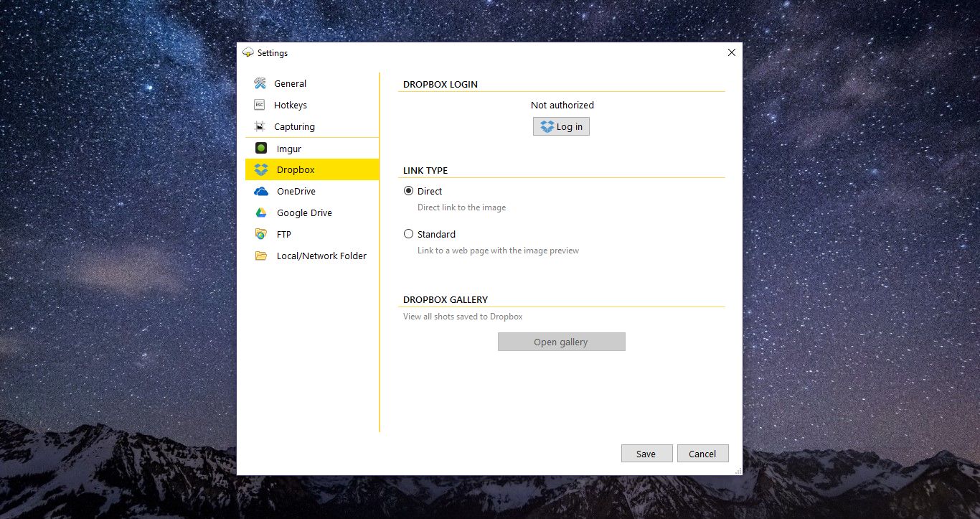Click the General tools icon in sidebar
980x519 pixels.
coord(260,83)
